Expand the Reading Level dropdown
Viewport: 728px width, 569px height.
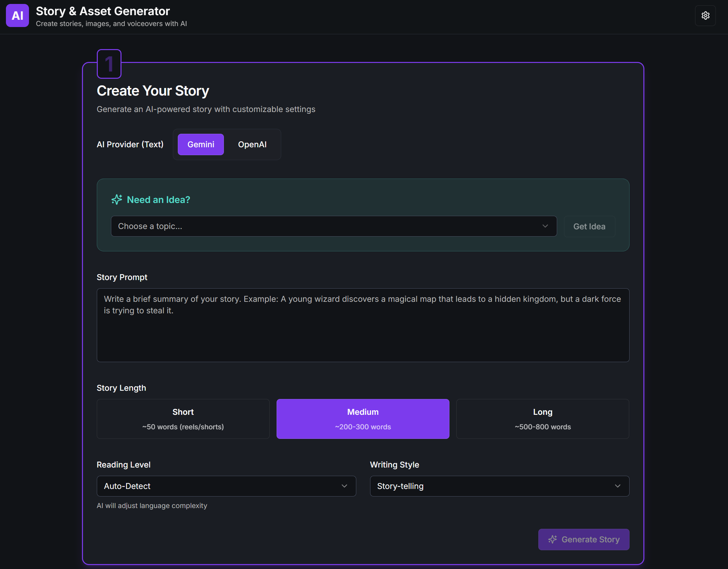pos(226,486)
